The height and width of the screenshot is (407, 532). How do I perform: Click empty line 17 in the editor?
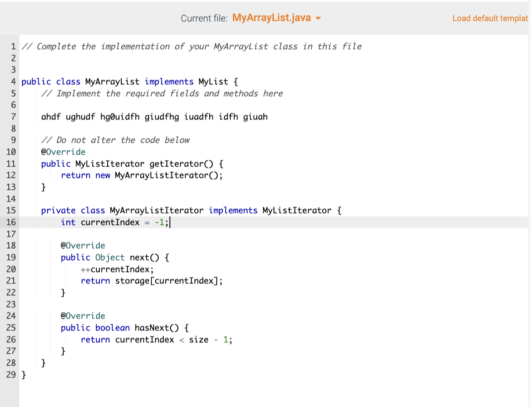[x=273, y=234]
